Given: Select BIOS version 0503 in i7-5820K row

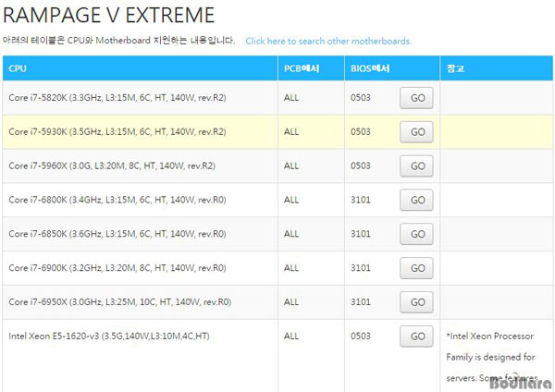Looking at the screenshot, I should pyautogui.click(x=361, y=98).
